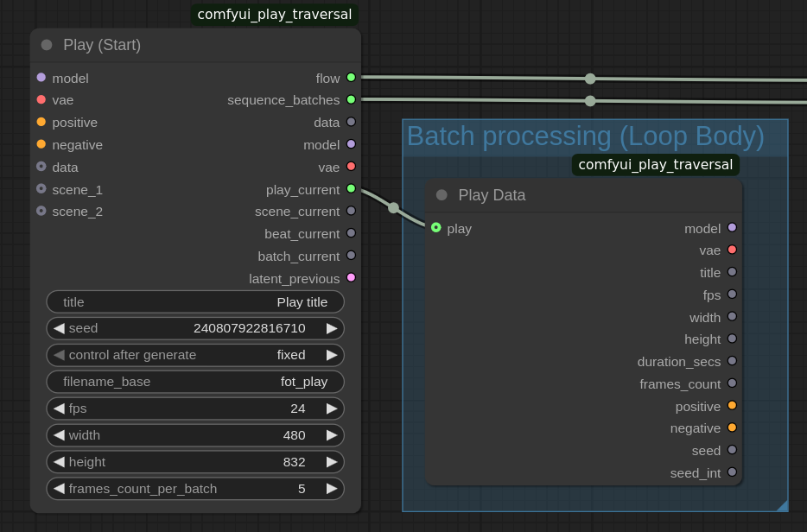Decrease the seed value with left arrow
Screen dimensions: 807x532
(60, 328)
